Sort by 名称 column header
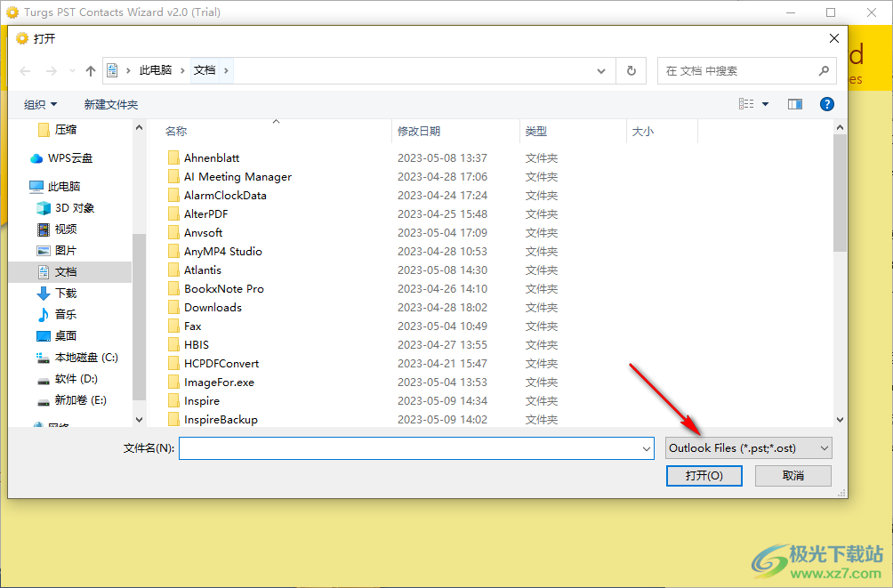The height and width of the screenshot is (588, 893). tap(176, 132)
